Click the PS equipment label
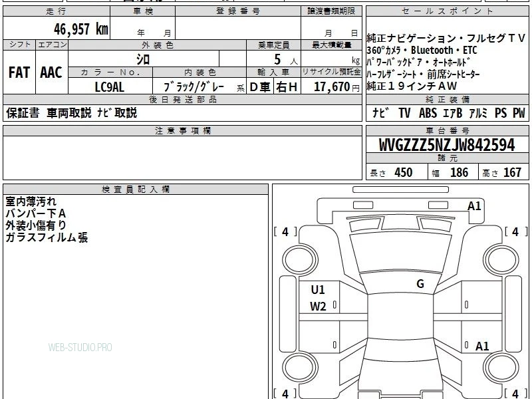 [501, 113]
